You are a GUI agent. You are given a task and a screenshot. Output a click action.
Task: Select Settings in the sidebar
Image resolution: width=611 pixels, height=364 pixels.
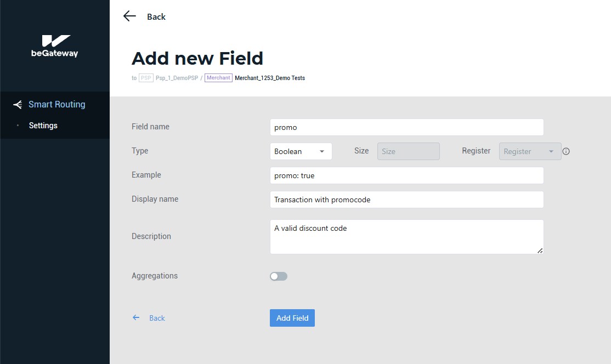(43, 126)
